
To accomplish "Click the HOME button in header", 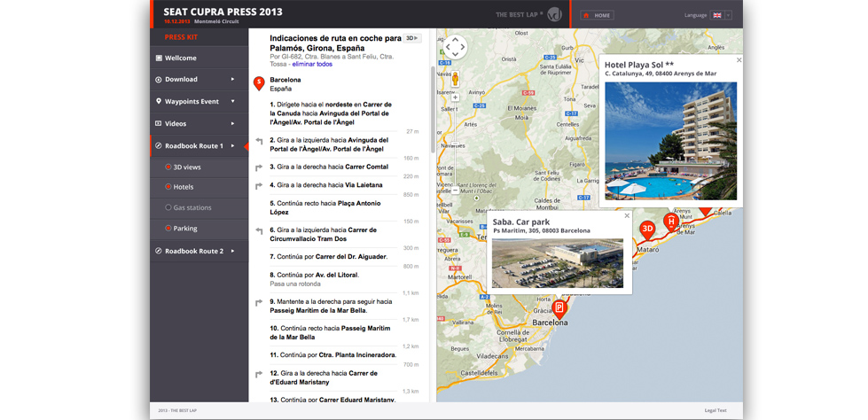I will tap(597, 15).
